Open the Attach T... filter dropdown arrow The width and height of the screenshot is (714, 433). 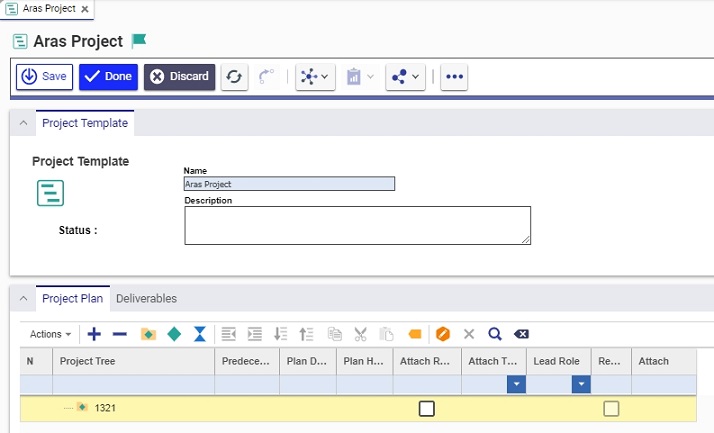click(516, 384)
